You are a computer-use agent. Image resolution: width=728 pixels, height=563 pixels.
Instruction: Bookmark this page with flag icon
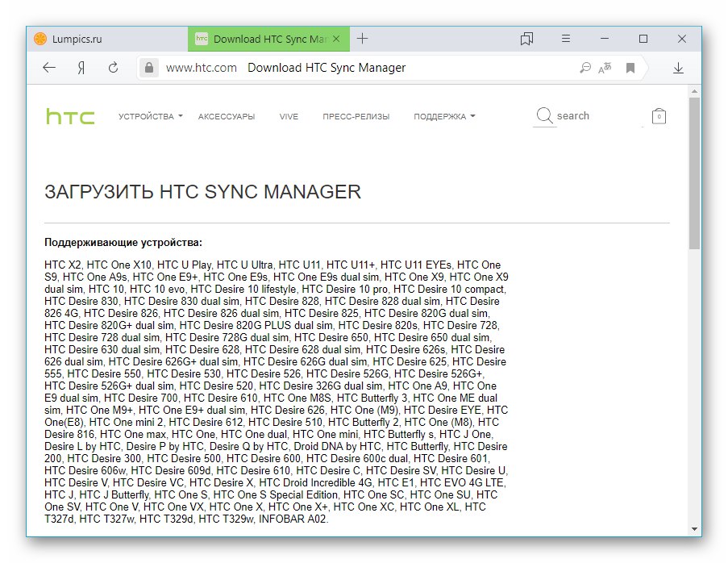pyautogui.click(x=630, y=69)
